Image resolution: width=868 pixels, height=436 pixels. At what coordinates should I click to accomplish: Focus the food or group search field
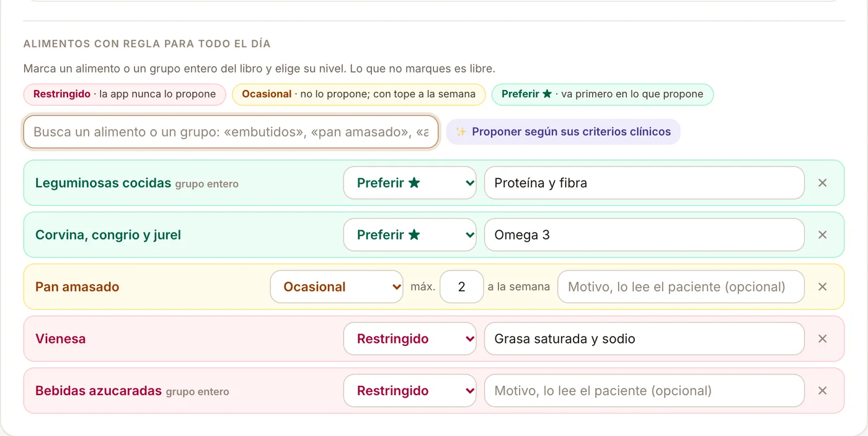[x=231, y=131]
